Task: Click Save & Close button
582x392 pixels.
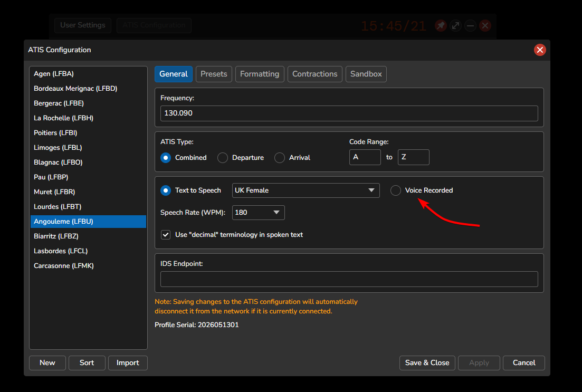Action: click(x=427, y=362)
